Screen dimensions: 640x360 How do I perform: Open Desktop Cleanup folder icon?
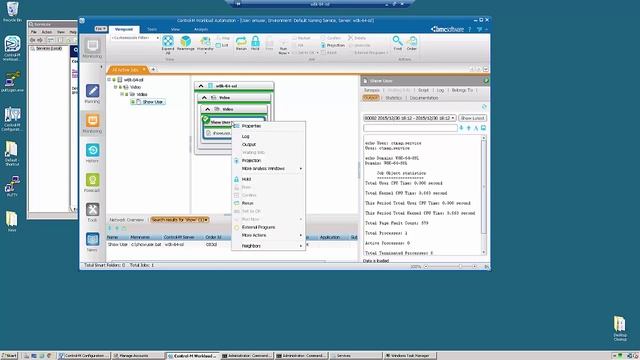click(x=620, y=328)
